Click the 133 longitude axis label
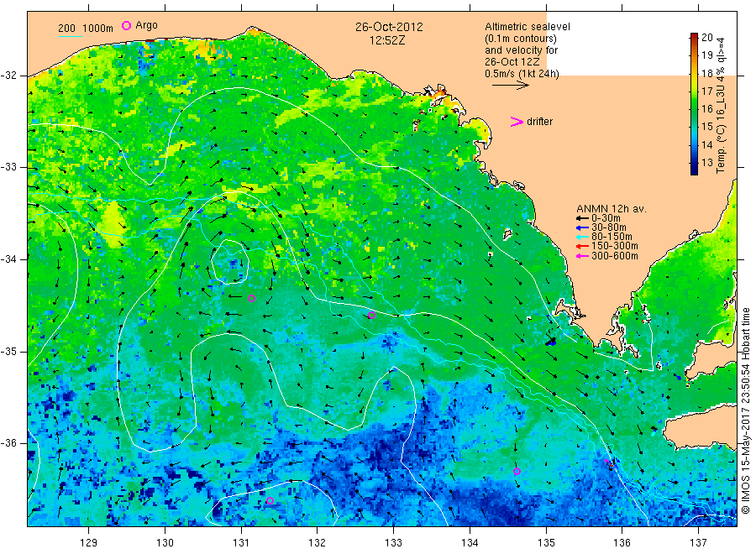This screenshot has width=756, height=554. (393, 543)
